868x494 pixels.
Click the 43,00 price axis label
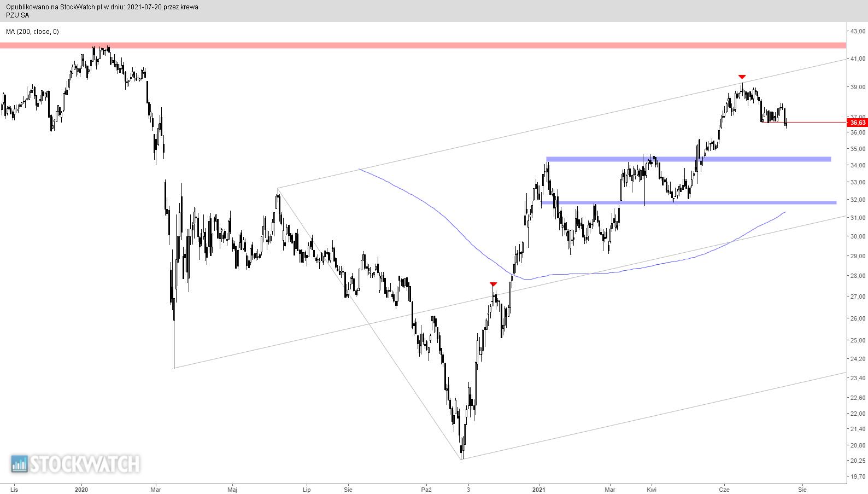(x=858, y=31)
